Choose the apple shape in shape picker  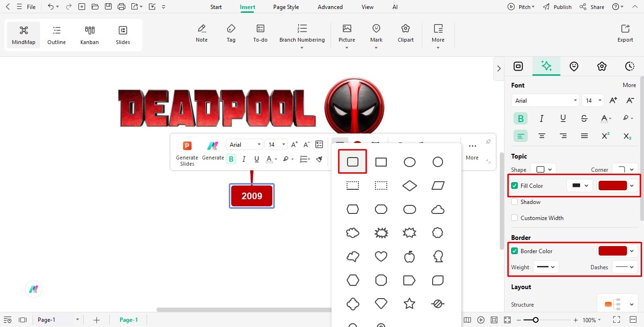click(x=409, y=256)
